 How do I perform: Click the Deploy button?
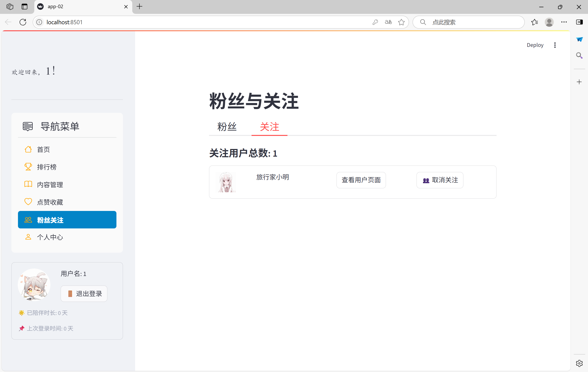[535, 45]
